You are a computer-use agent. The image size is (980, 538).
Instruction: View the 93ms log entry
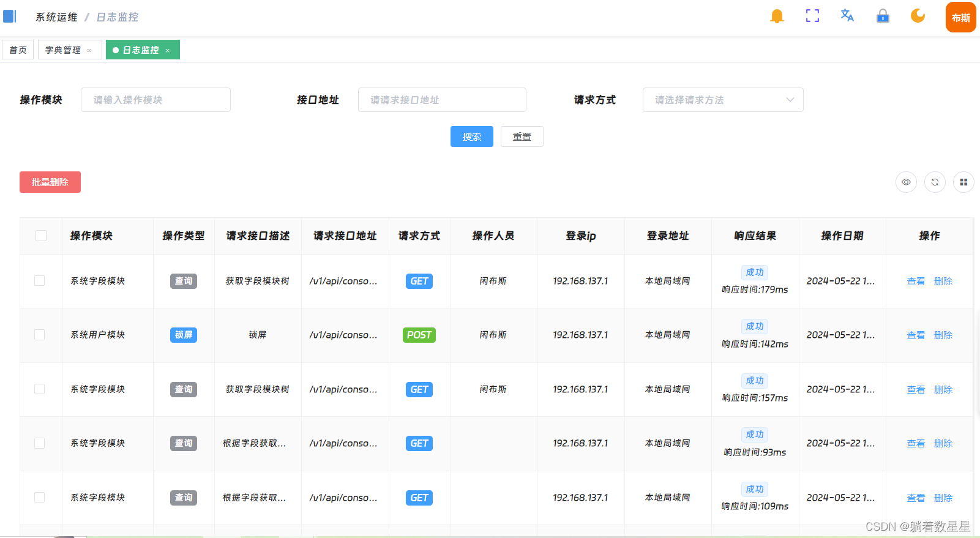(x=916, y=443)
